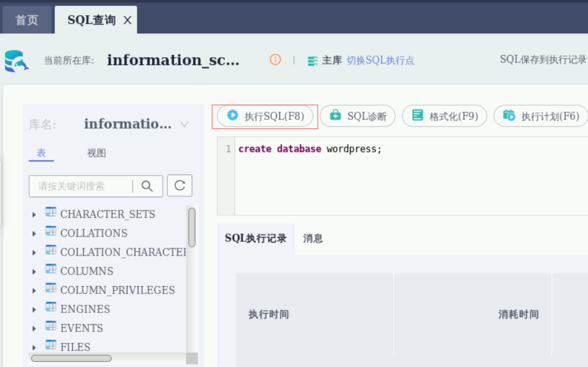The image size is (588, 367).
Task: Click the table icon of COLLATION_CHARACTER row
Action: pos(51,250)
